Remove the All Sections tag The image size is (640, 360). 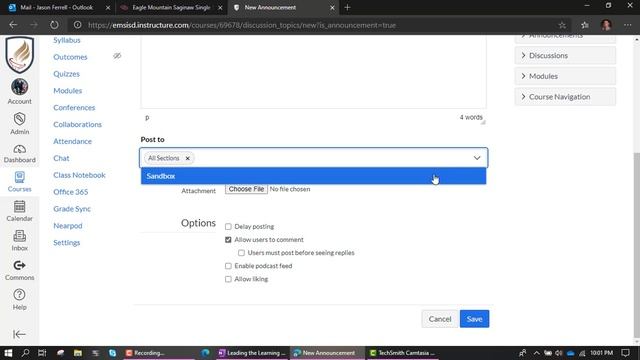pyautogui.click(x=188, y=158)
